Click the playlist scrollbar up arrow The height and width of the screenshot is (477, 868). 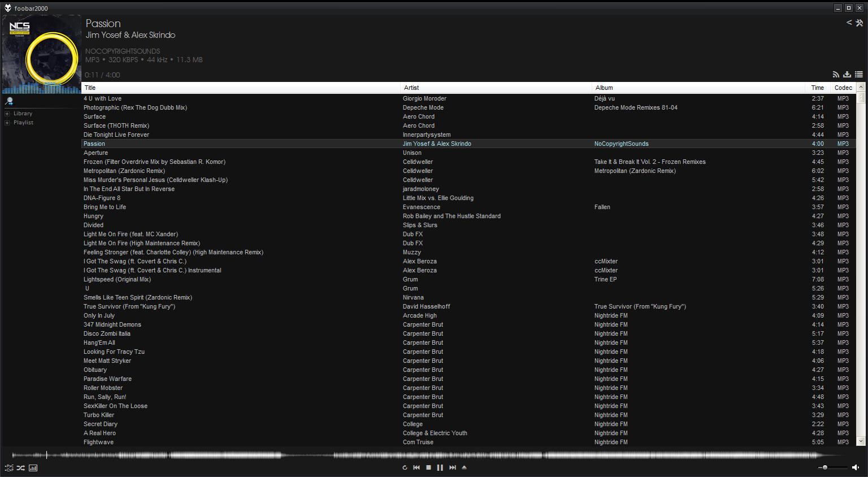(x=861, y=87)
